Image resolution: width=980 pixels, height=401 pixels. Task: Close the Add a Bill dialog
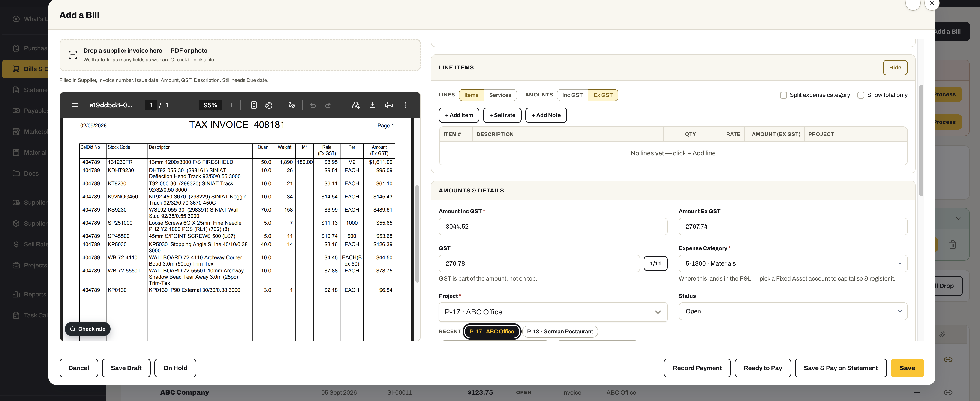(x=932, y=3)
